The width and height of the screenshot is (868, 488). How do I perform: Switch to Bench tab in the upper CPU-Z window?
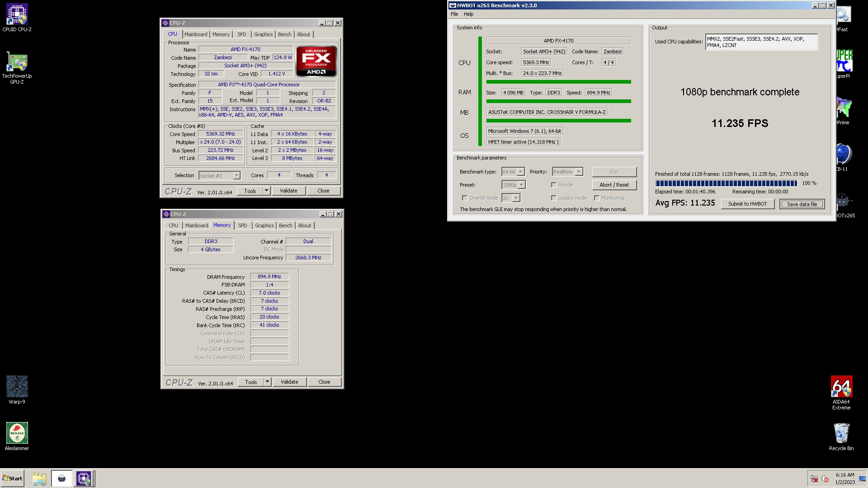284,34
